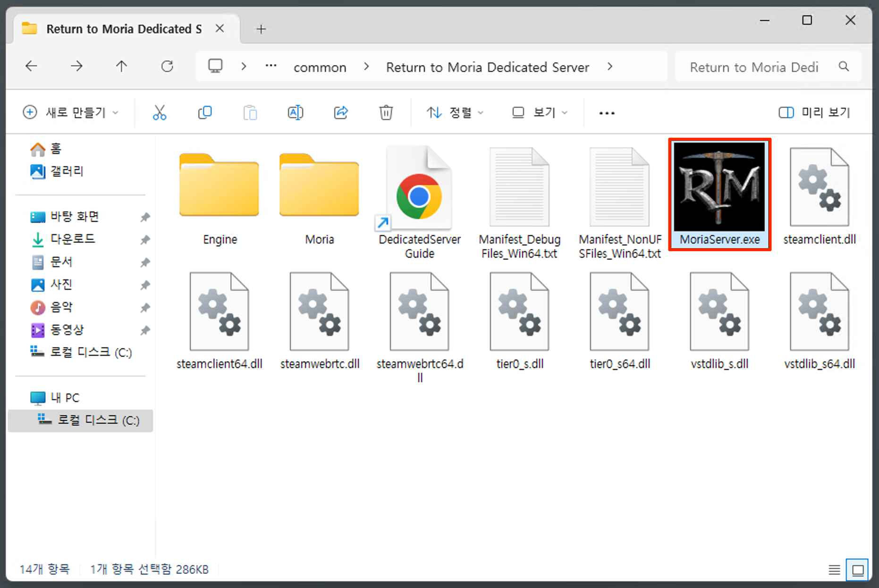Click common in the address bar

click(x=320, y=67)
